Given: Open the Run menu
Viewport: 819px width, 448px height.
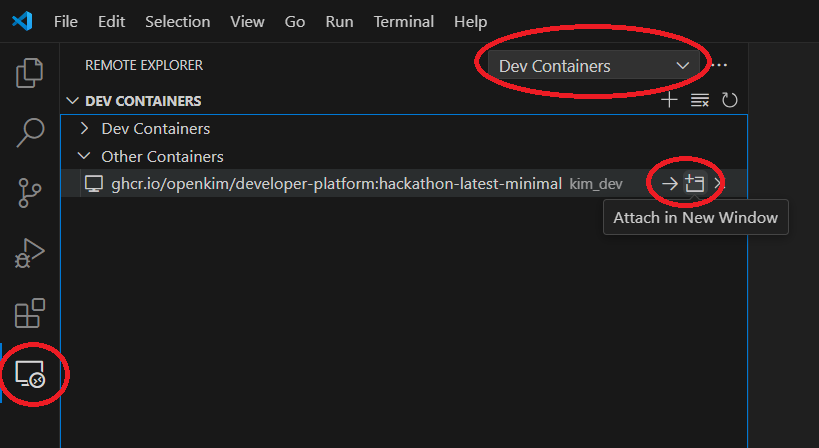Looking at the screenshot, I should coord(339,21).
